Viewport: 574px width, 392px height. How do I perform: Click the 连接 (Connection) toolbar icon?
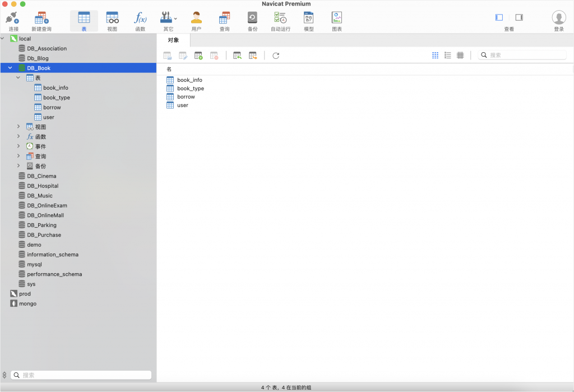[x=13, y=21]
